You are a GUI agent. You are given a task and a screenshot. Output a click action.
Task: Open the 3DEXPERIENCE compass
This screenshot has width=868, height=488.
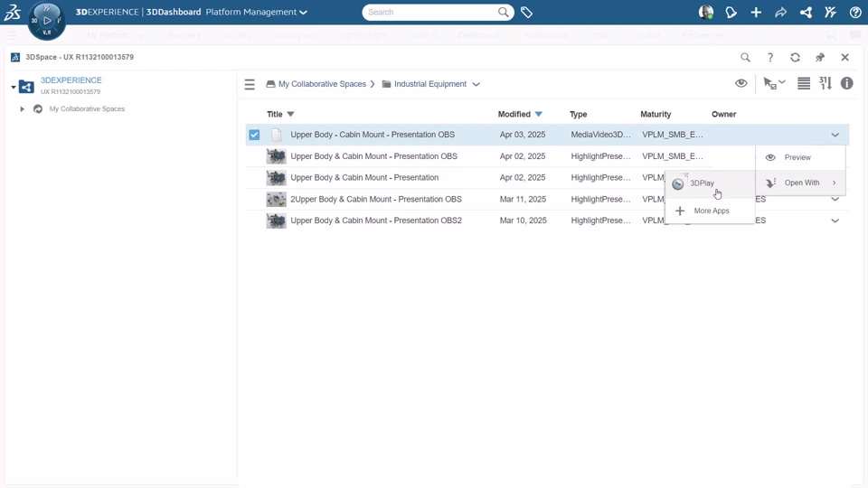[47, 21]
